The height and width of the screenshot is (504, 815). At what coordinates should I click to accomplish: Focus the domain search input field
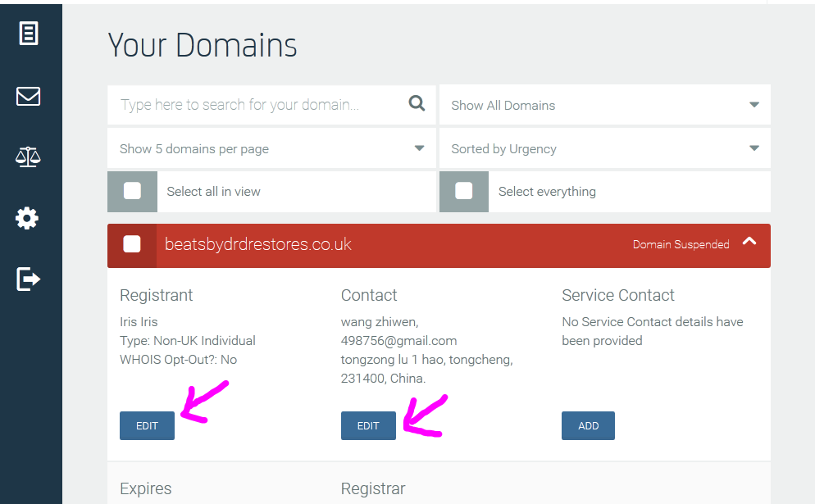(x=271, y=105)
